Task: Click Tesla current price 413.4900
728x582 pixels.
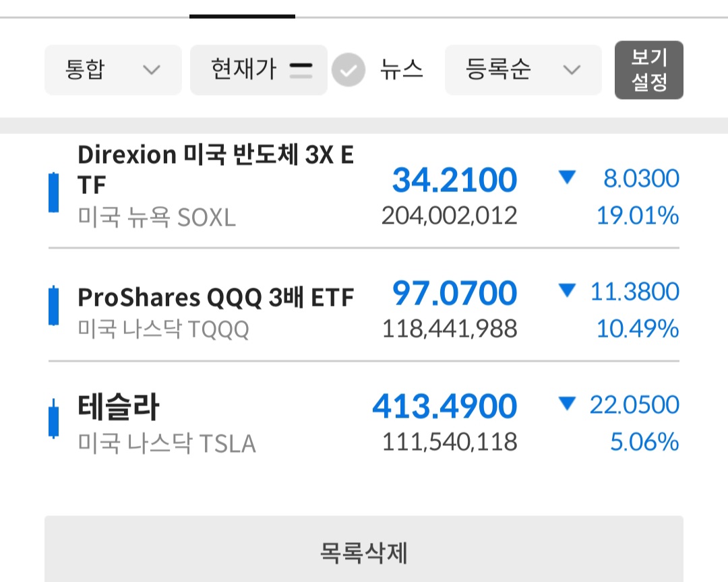Action: pos(445,406)
